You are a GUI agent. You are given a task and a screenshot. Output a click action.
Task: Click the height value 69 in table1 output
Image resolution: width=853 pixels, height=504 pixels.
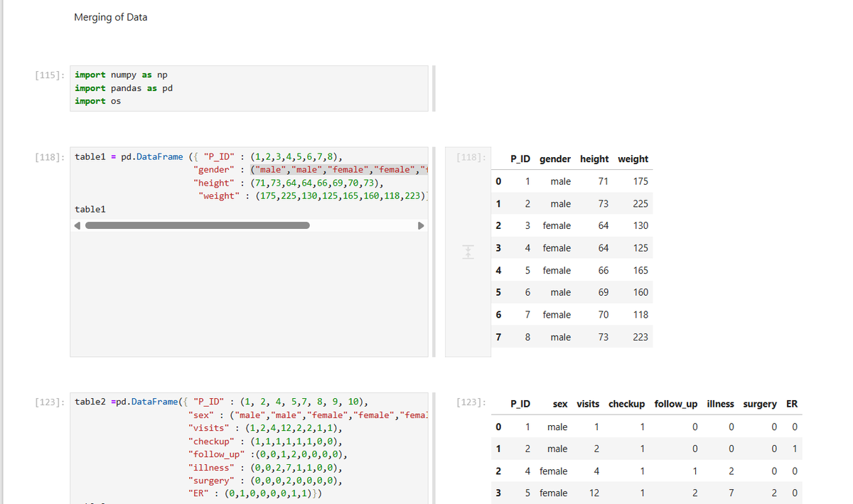click(603, 292)
